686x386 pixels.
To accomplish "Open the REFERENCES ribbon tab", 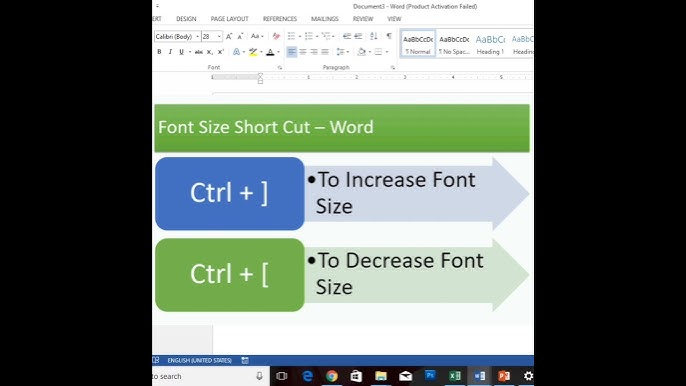I will tap(280, 19).
